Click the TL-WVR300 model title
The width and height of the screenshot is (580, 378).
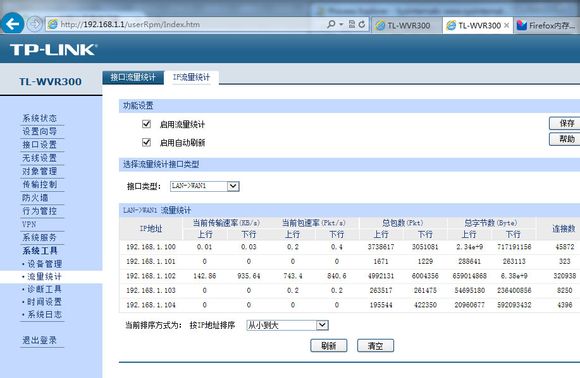50,81
